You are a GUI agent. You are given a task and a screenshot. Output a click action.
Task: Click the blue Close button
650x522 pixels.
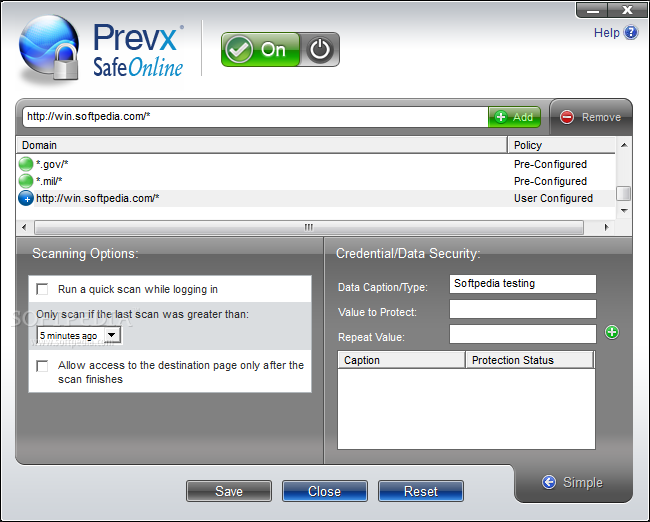(325, 491)
